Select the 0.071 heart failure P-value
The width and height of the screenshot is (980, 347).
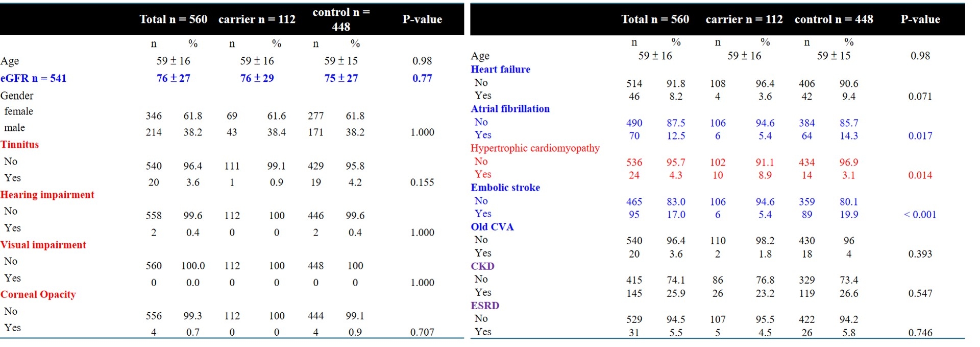point(920,97)
